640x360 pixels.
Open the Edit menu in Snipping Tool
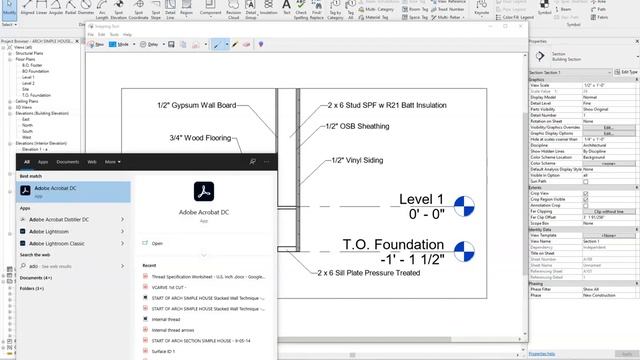click(102, 35)
